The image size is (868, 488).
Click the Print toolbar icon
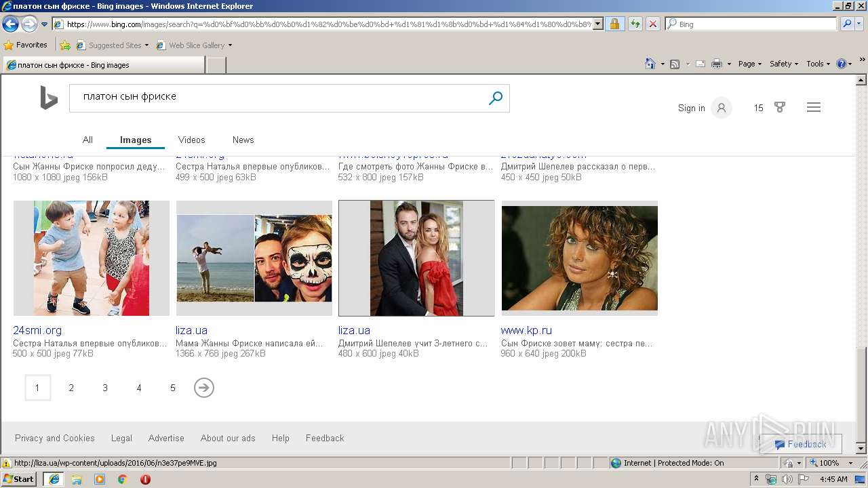(x=717, y=64)
